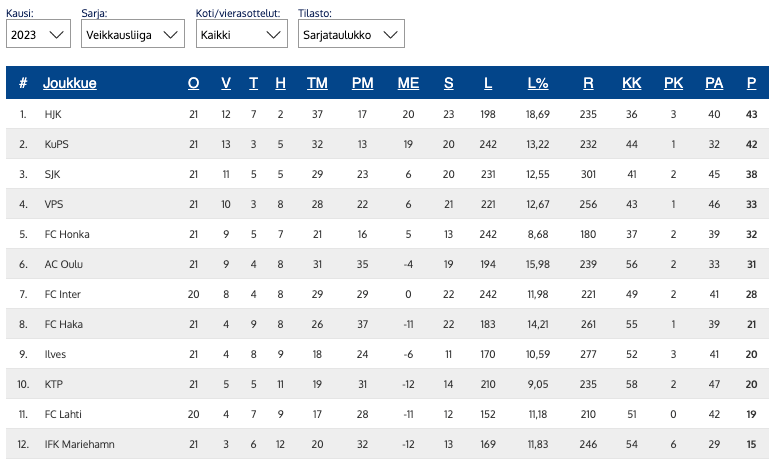
Task: Sort by L% column header
Action: tap(537, 84)
